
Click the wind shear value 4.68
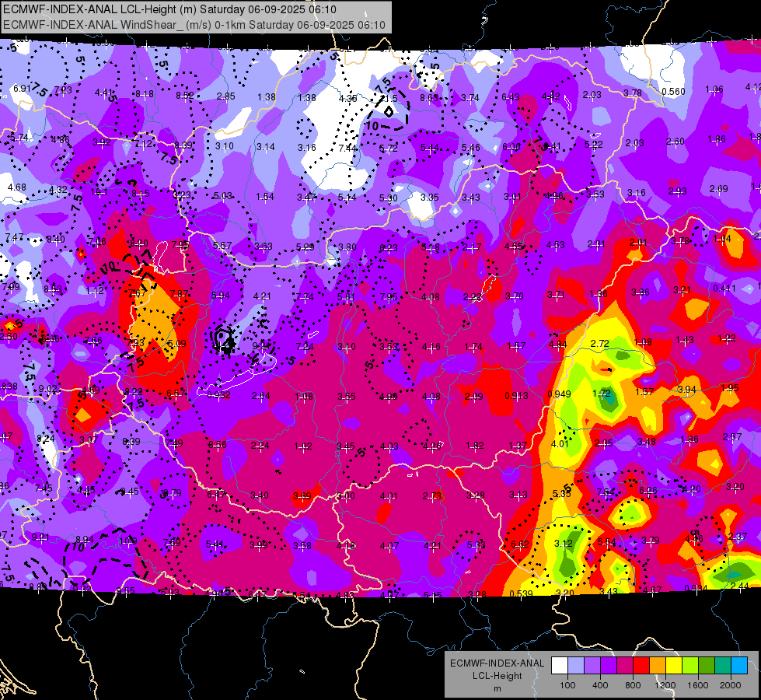click(x=17, y=187)
